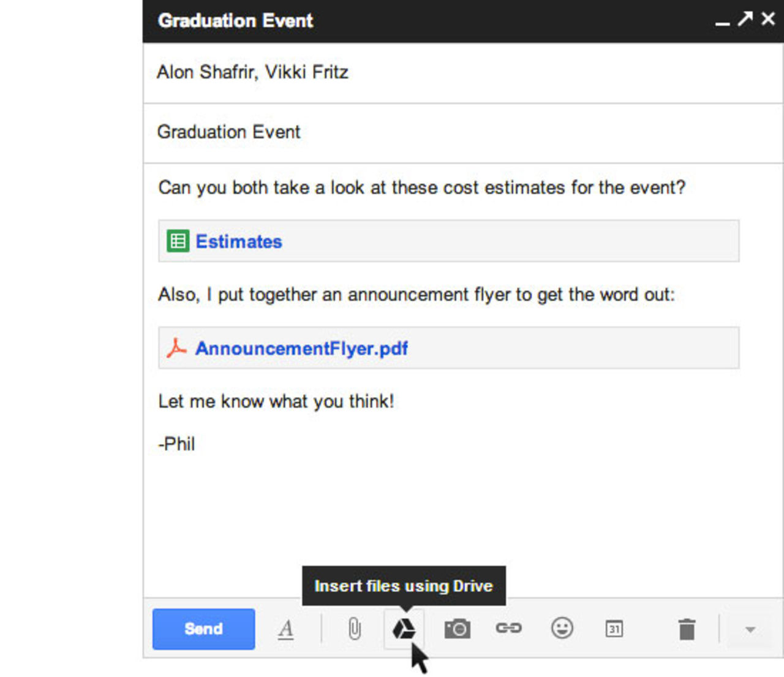The height and width of the screenshot is (677, 784).
Task: Click the Insert invitation calendar icon
Action: 614,629
